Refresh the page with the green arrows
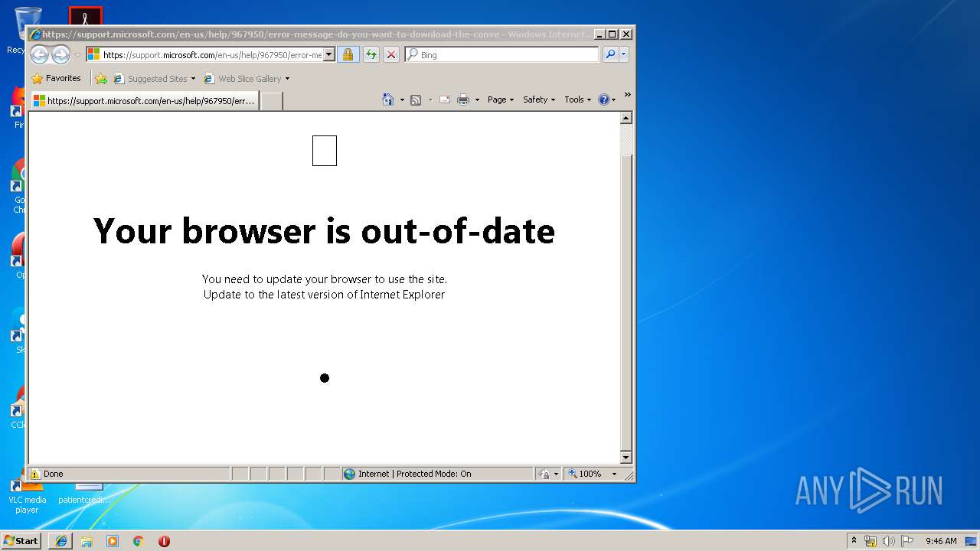Screen dimensions: 980x551 371,54
